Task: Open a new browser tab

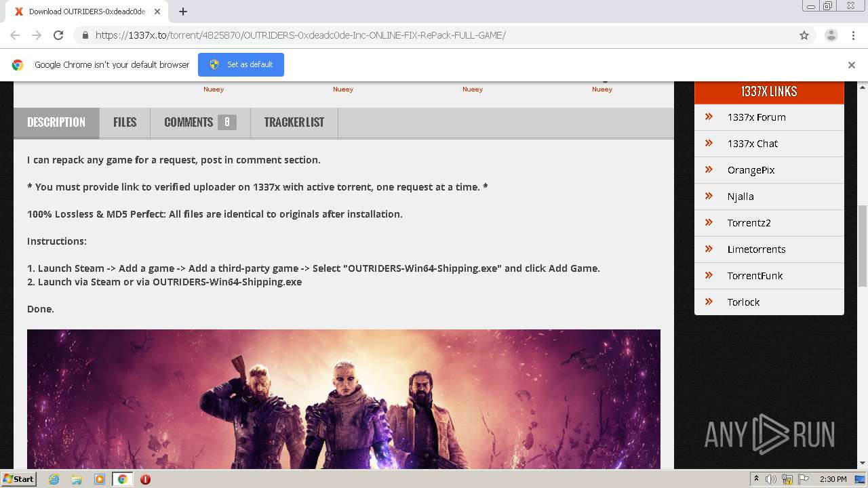Action: coord(183,12)
